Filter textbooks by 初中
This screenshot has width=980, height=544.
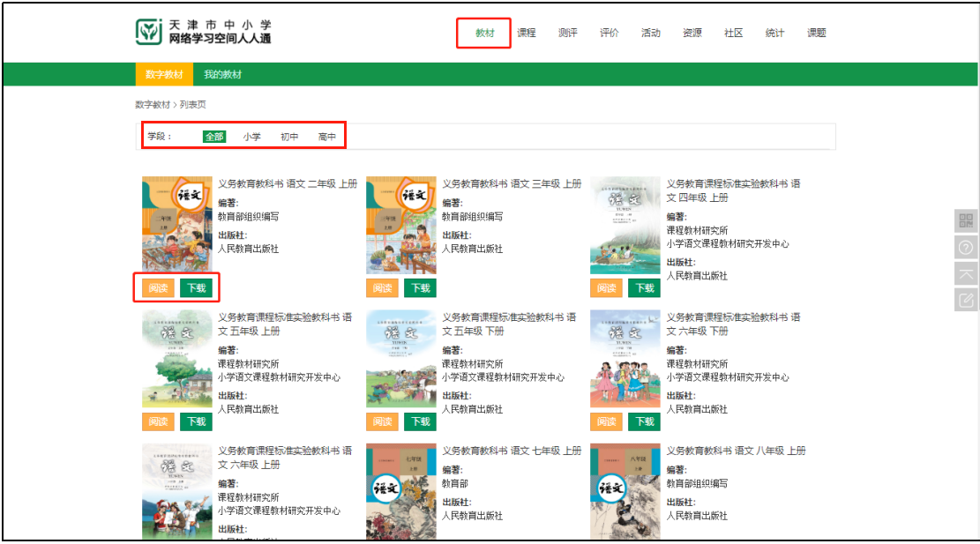click(289, 137)
